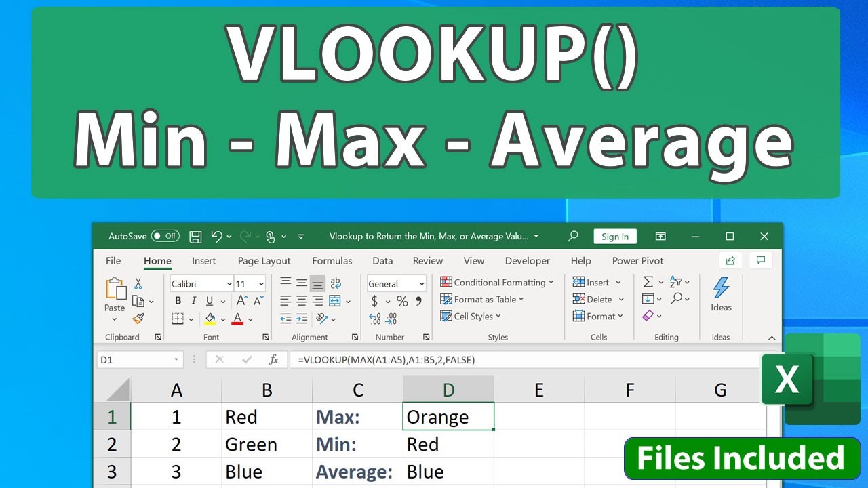Open the Page Layout tab
Image resolution: width=868 pixels, height=488 pixels.
[264, 261]
